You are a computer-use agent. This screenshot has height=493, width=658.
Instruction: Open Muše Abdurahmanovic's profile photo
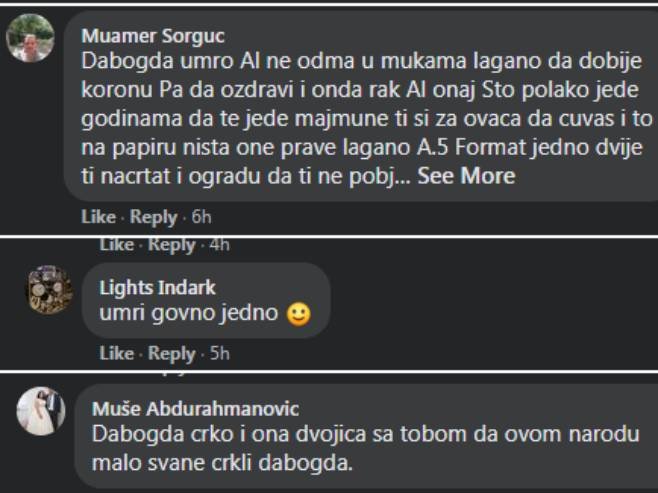40,411
